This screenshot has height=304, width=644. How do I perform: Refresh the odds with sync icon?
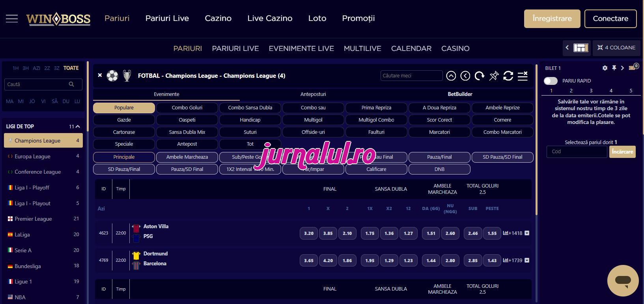(508, 76)
